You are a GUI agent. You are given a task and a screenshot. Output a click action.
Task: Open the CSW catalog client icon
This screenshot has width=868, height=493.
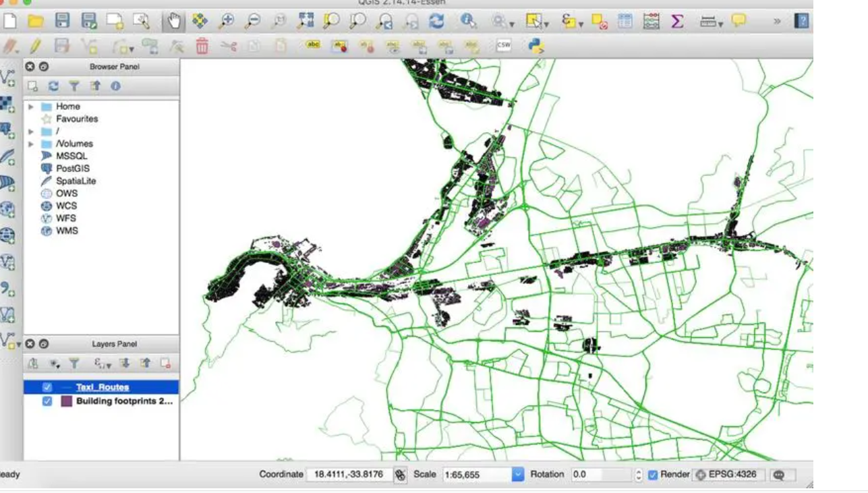coord(503,45)
